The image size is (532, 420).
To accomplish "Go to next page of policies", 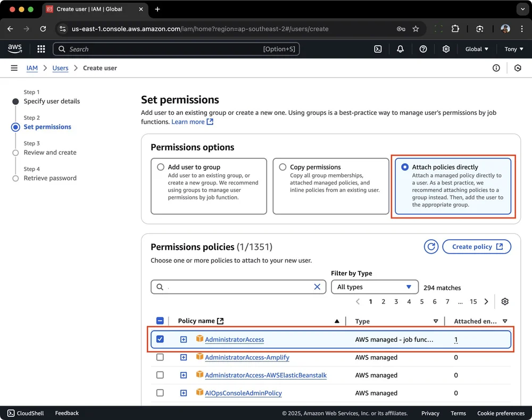I will point(486,301).
